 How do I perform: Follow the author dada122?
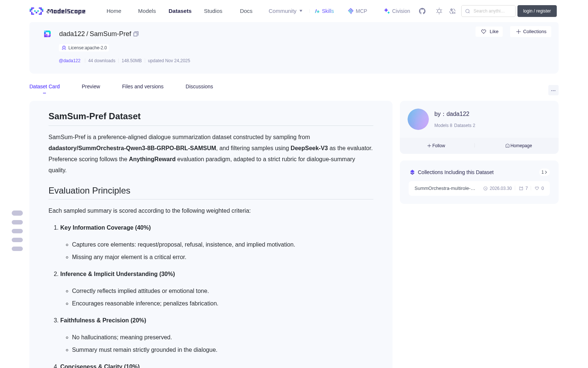tap(436, 146)
